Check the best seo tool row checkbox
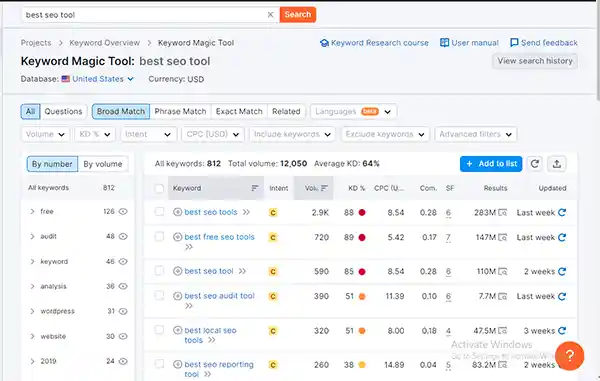Screen dimensions: 600x381 click(160, 271)
